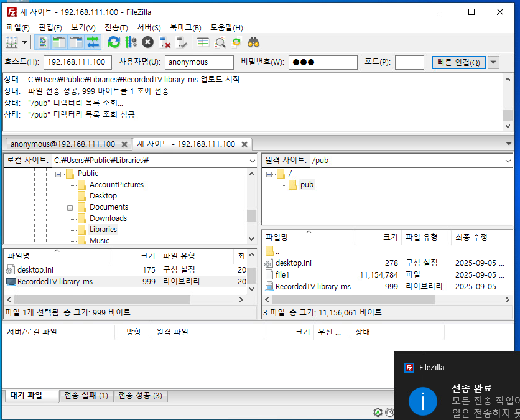
Task: Click the port input field
Action: coord(409,62)
